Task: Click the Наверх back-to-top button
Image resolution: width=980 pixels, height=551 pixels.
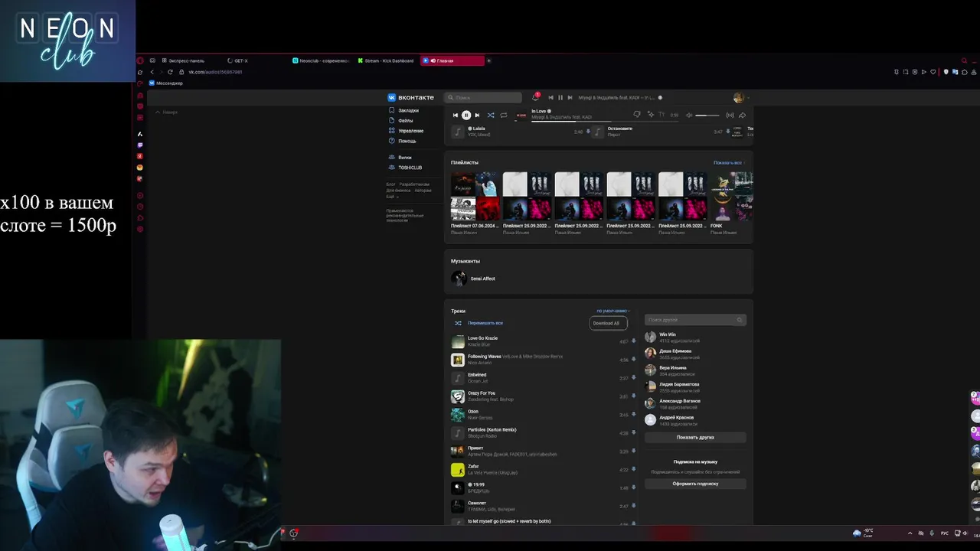Action: [x=166, y=112]
